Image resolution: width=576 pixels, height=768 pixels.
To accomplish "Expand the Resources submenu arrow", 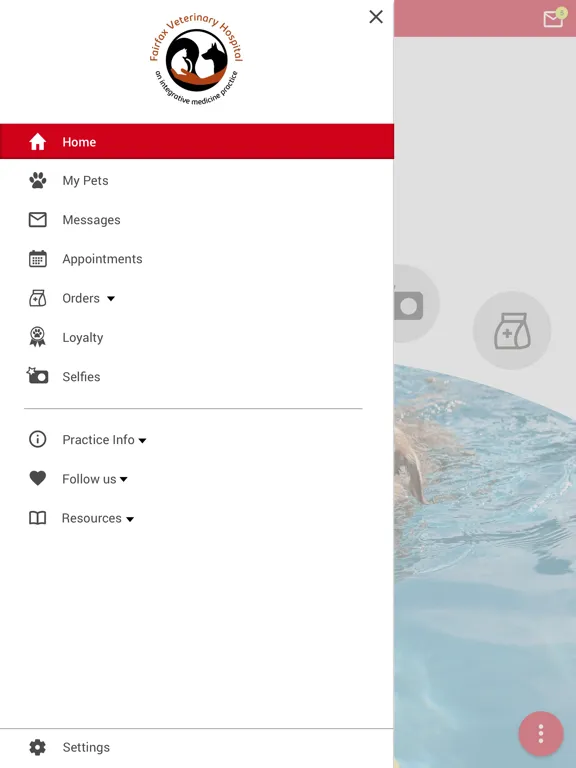I will 130,519.
